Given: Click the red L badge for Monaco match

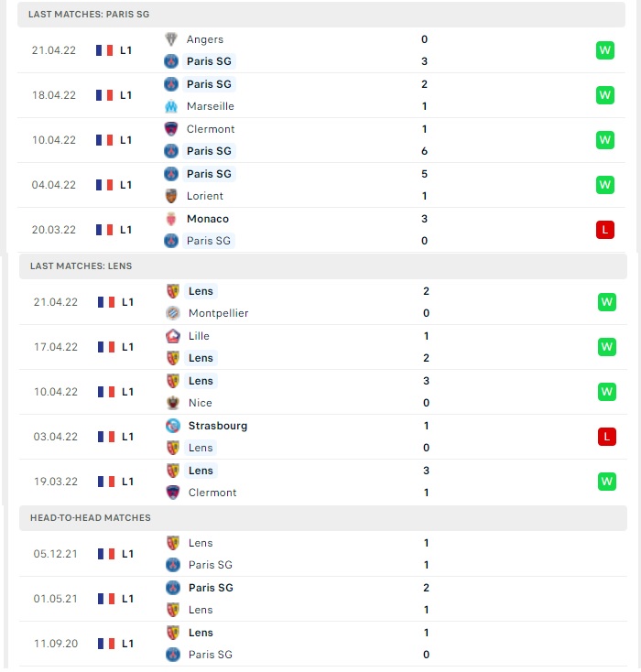Looking at the screenshot, I should pos(605,230).
